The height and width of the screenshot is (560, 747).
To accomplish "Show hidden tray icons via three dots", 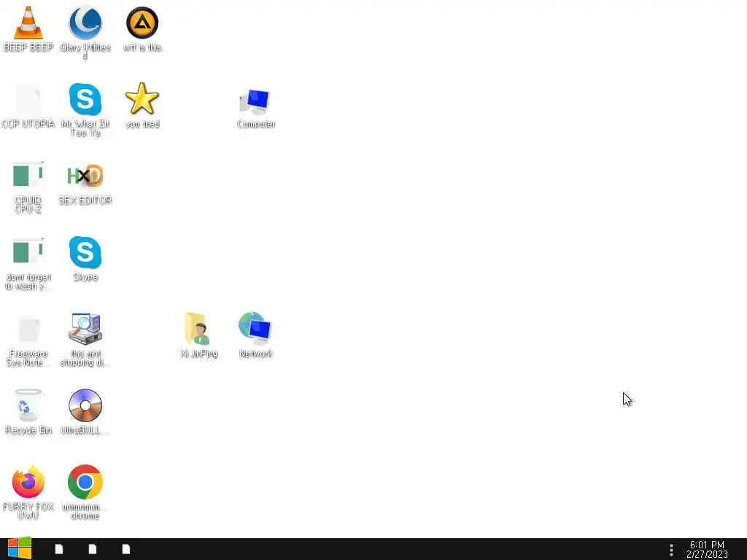I will pyautogui.click(x=671, y=550).
